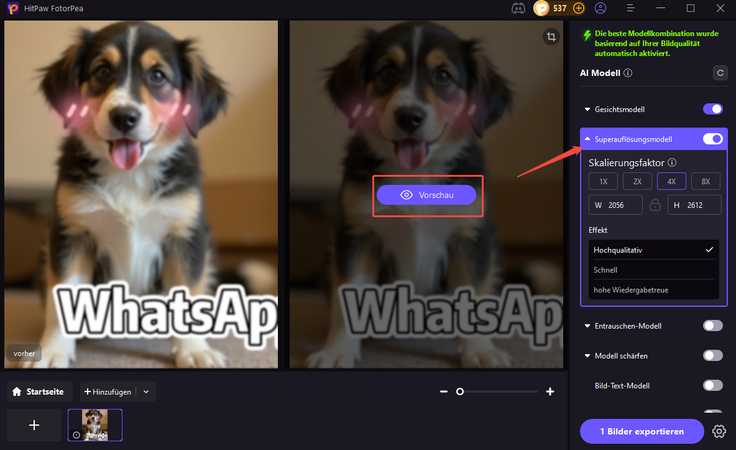Click the Vorschau preview button
736x450 pixels.
426,195
